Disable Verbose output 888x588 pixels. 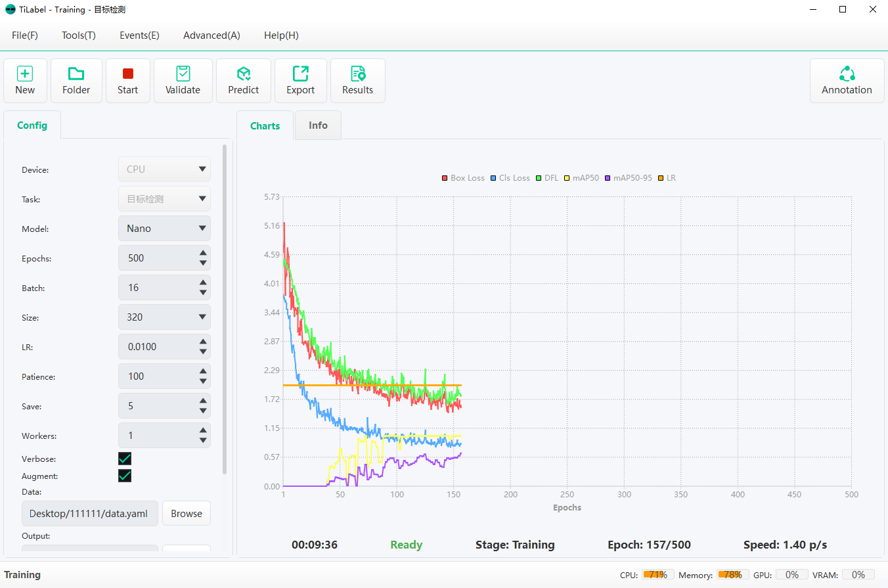point(125,459)
